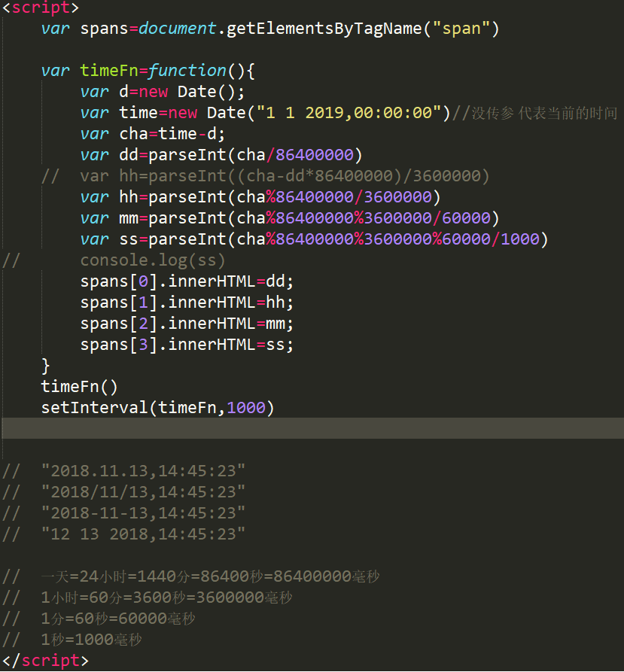Click the line var d=new Date();
This screenshot has width=624, height=672.
pyautogui.click(x=163, y=92)
